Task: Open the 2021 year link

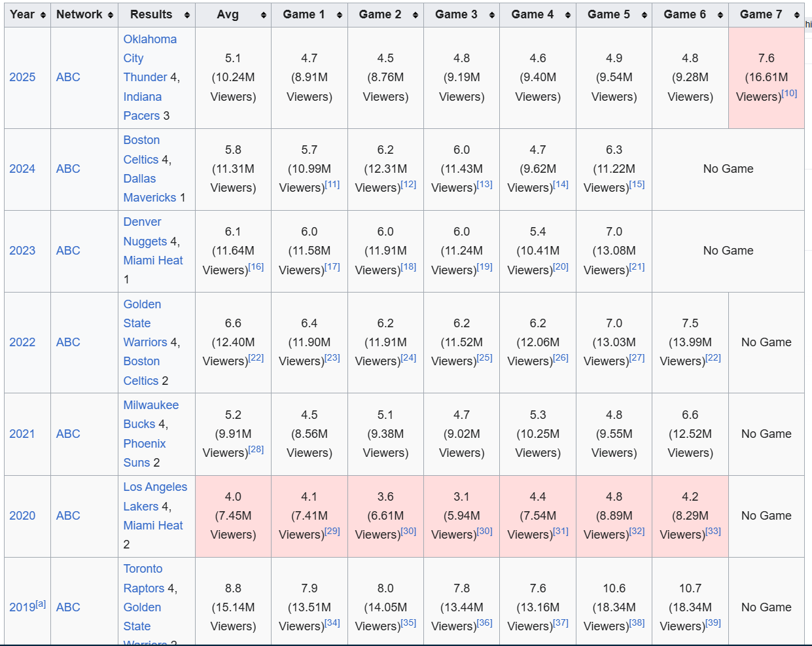Action: pos(22,434)
